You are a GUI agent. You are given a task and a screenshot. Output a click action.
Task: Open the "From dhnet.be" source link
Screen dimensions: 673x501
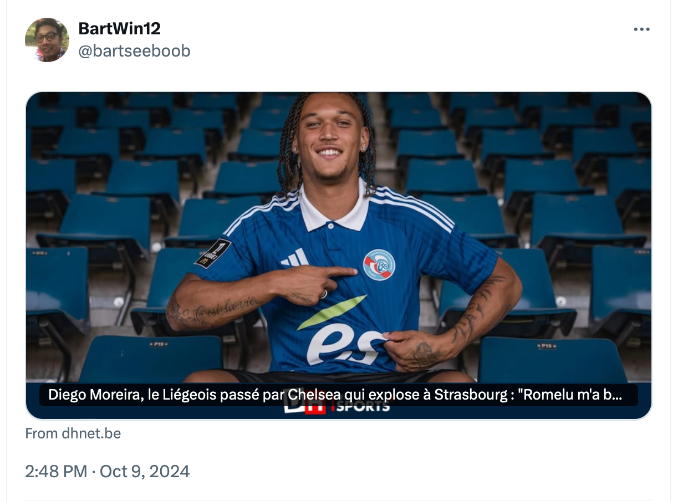click(73, 433)
